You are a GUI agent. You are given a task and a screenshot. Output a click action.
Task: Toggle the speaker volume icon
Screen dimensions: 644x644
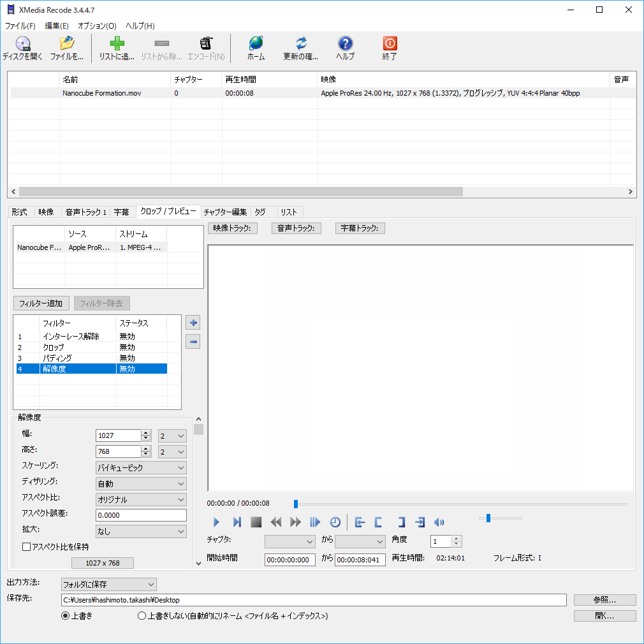[x=439, y=522]
